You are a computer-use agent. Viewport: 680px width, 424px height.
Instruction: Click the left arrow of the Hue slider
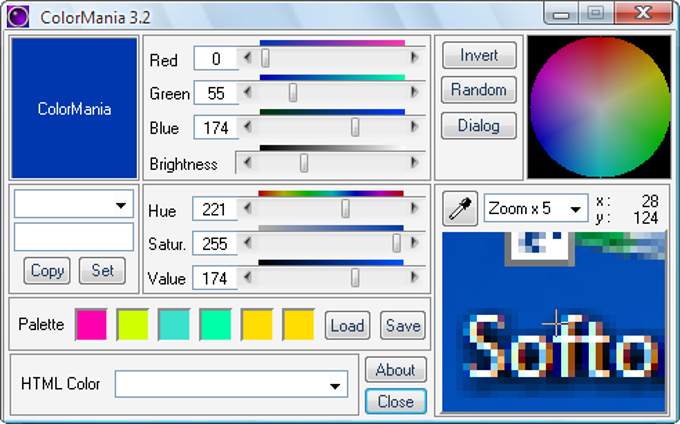(248, 209)
